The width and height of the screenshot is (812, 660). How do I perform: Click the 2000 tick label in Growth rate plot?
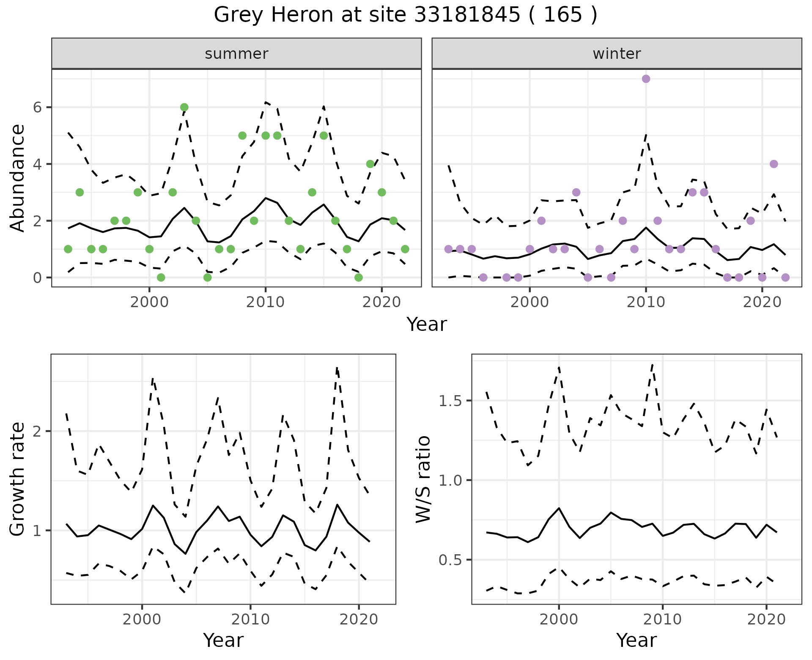click(x=142, y=620)
